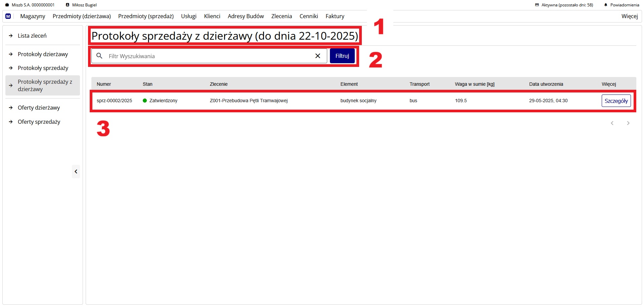The width and height of the screenshot is (644, 307).
Task: Focus the Filtr Wyszukiwania input field
Action: pos(208,56)
